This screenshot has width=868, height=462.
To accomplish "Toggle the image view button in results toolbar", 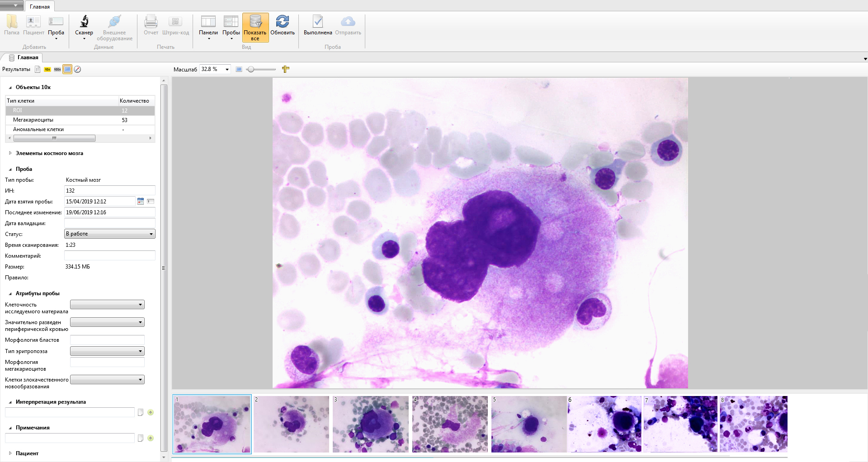I will click(67, 69).
